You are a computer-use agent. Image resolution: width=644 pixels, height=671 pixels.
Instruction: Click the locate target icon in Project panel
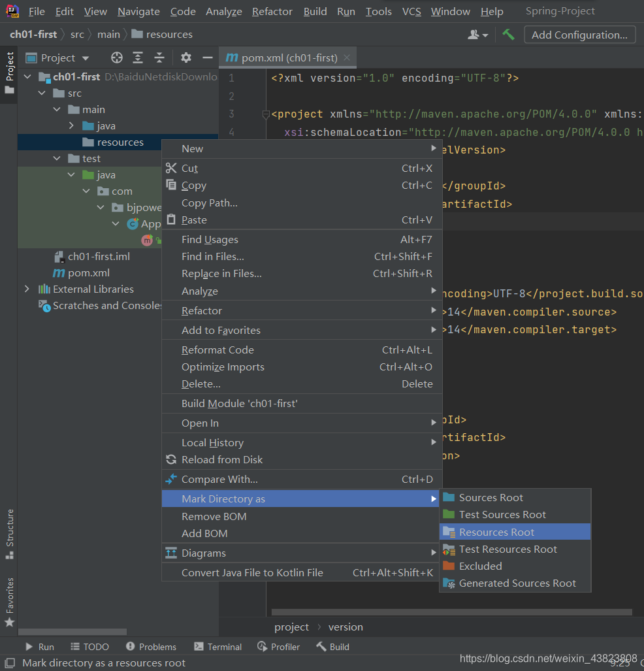click(x=117, y=58)
